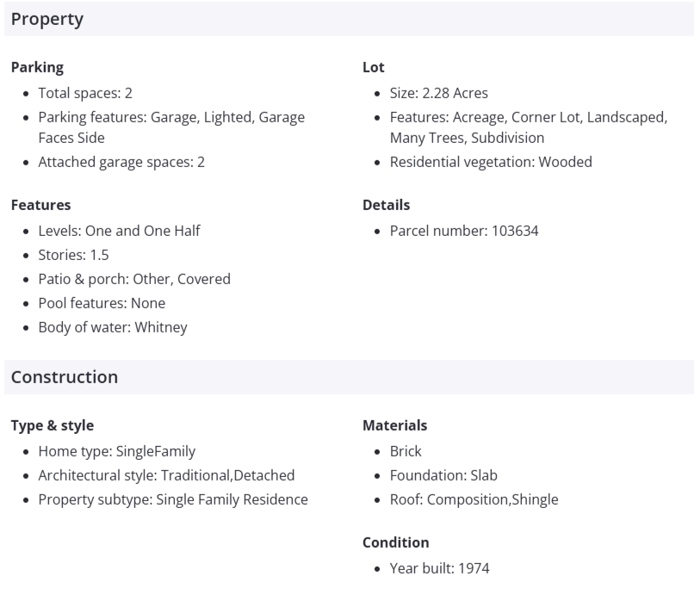Click the Total spaces: 2 line
This screenshot has width=700, height=595.
click(x=85, y=93)
